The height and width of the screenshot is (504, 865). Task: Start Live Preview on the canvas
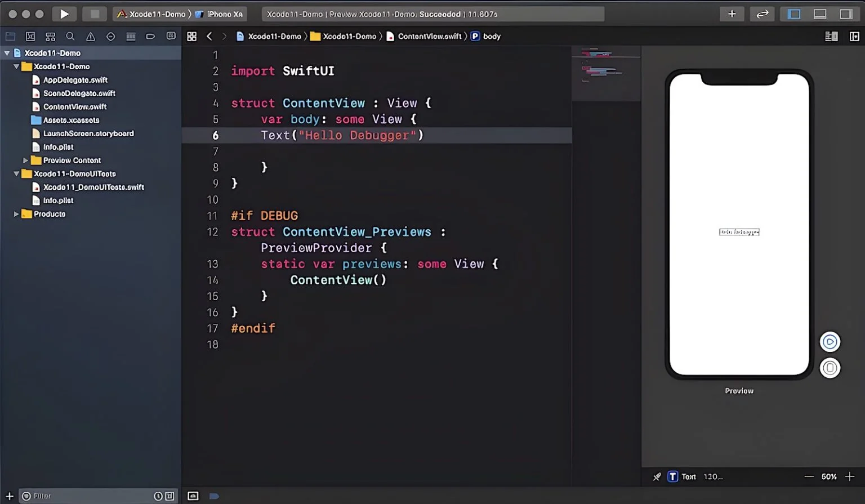tap(830, 341)
